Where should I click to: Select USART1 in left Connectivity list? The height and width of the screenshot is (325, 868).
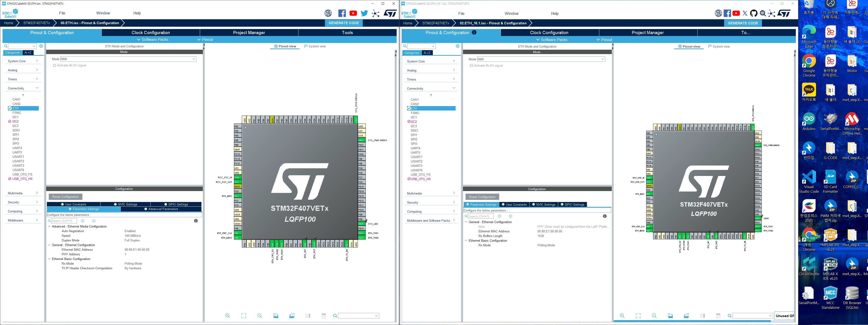click(18, 157)
